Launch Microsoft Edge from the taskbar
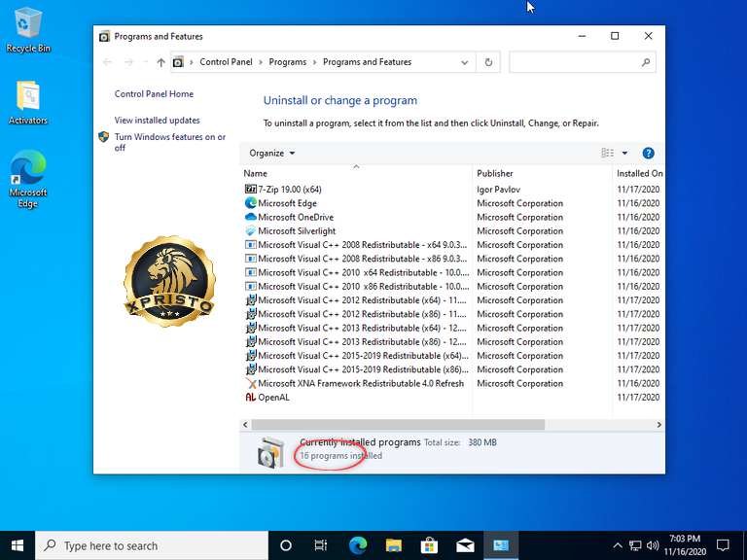Image resolution: width=747 pixels, height=560 pixels. (x=358, y=545)
